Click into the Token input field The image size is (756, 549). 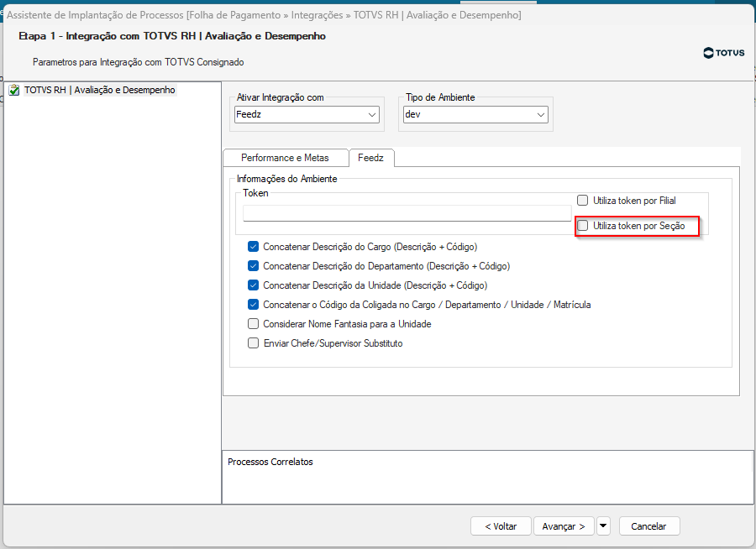point(407,213)
